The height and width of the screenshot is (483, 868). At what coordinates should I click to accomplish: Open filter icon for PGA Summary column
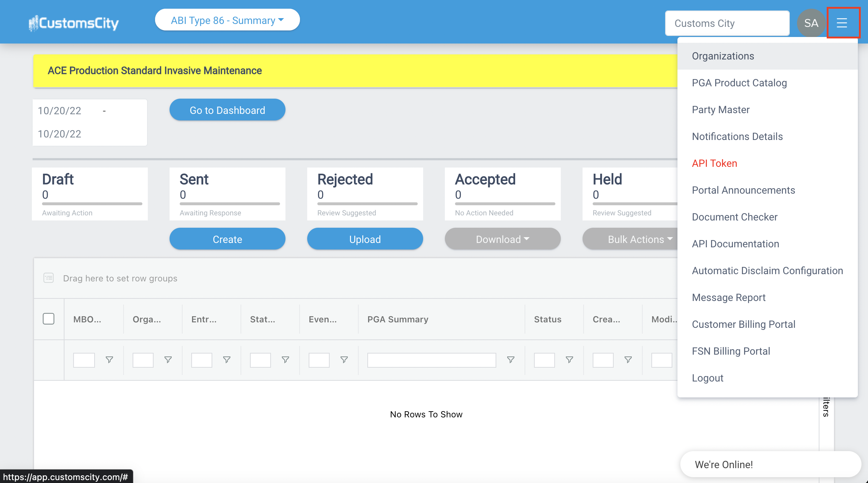click(510, 360)
